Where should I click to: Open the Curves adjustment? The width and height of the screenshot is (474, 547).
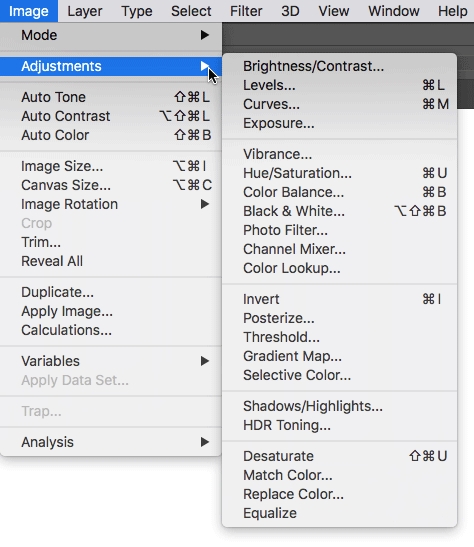pyautogui.click(x=339, y=104)
